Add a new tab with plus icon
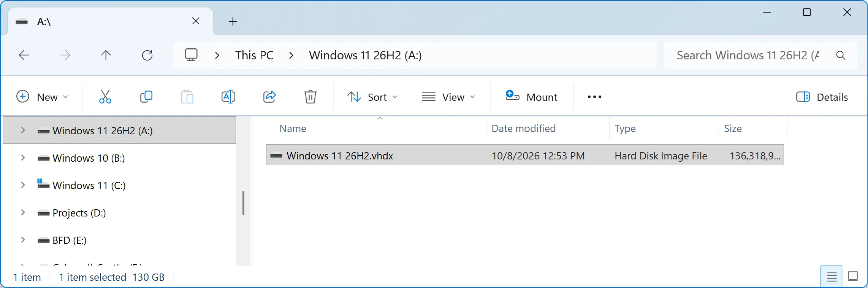868x288 pixels. coord(233,22)
